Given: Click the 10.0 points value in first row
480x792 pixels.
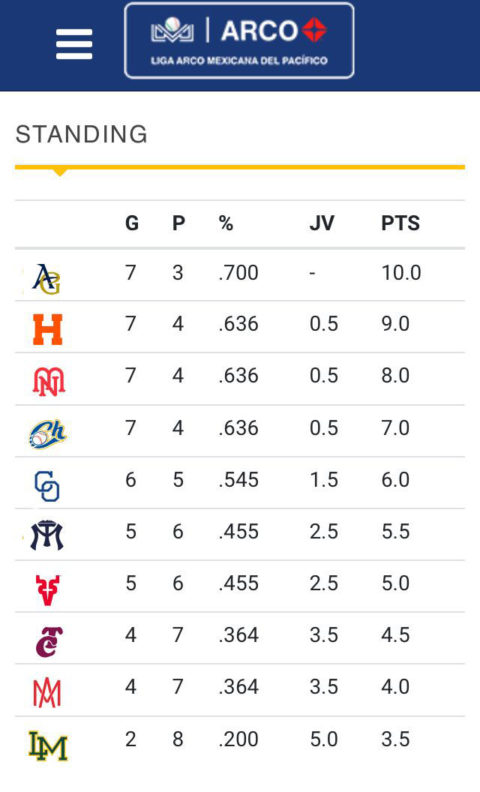Looking at the screenshot, I should [x=401, y=273].
